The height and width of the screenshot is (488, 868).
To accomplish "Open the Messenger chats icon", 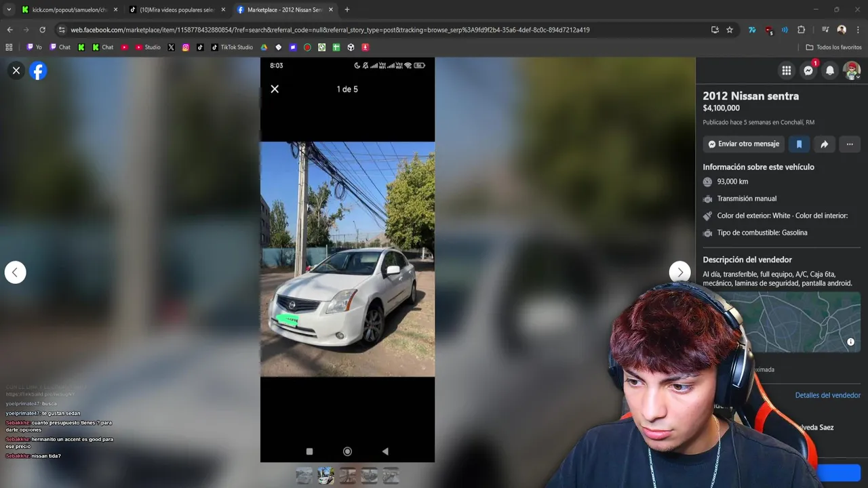I will click(808, 70).
